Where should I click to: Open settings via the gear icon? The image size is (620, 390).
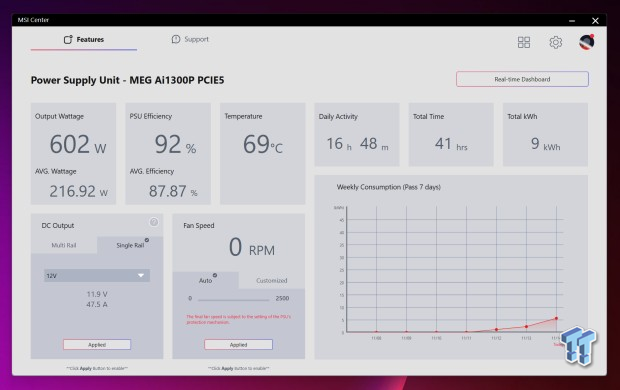pos(556,42)
